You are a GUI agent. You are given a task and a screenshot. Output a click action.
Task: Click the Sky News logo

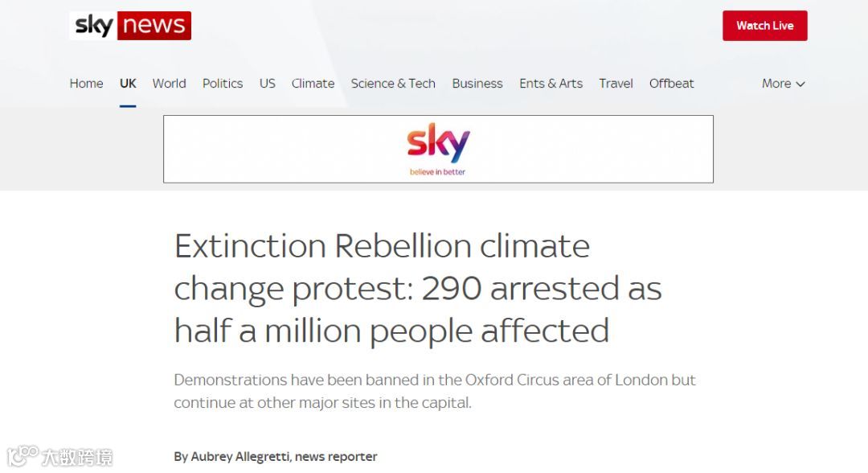[x=130, y=26]
